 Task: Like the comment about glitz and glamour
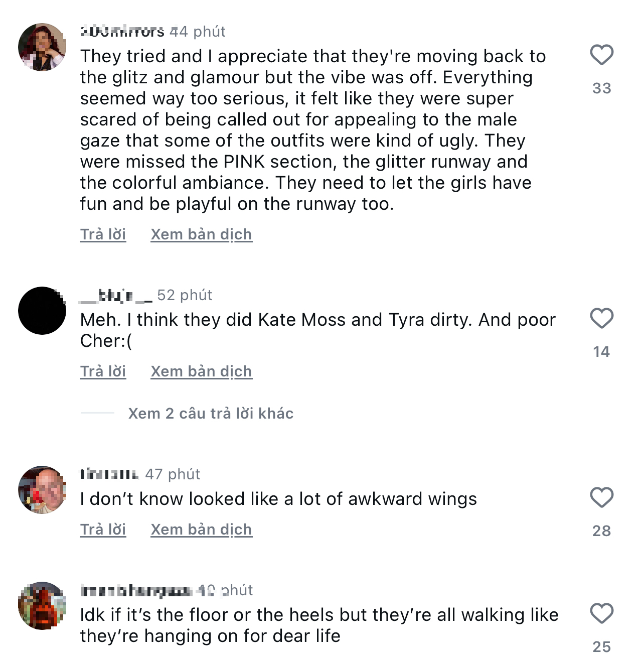[x=601, y=55]
